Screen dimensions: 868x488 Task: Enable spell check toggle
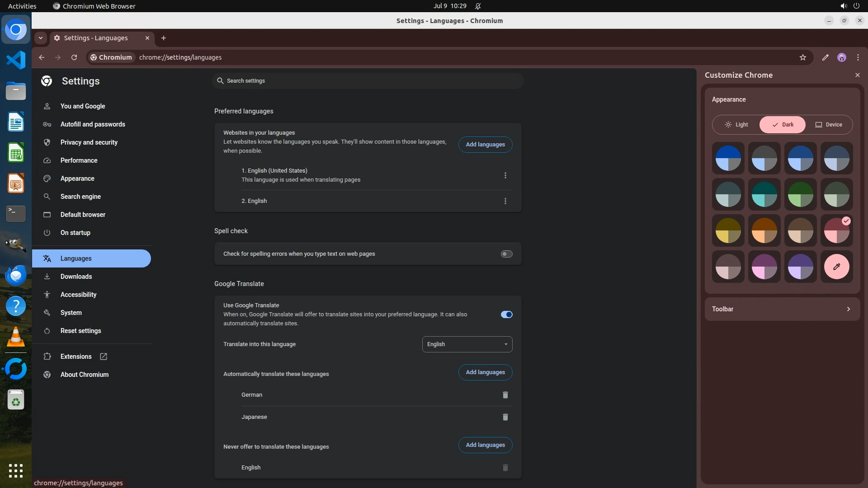pos(506,254)
